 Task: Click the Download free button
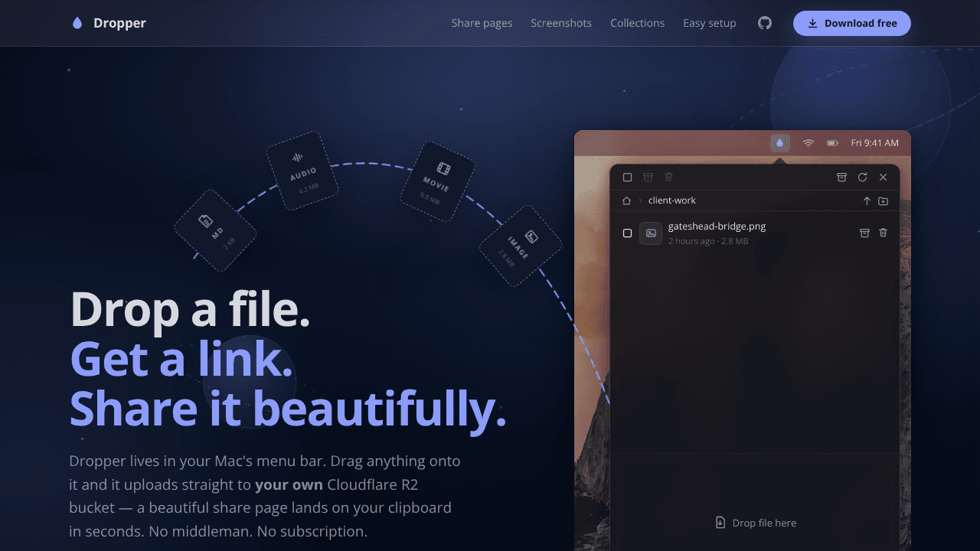coord(851,23)
